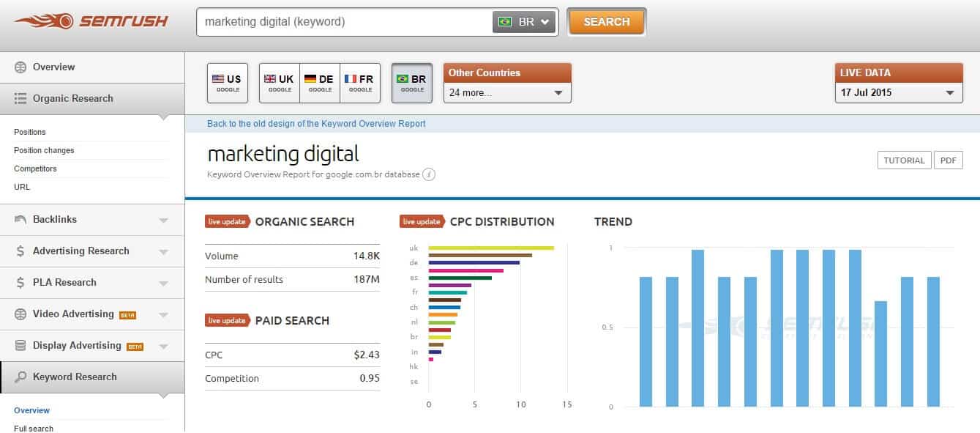Select the FR Google database
The width and height of the screenshot is (980, 433).
(x=360, y=83)
